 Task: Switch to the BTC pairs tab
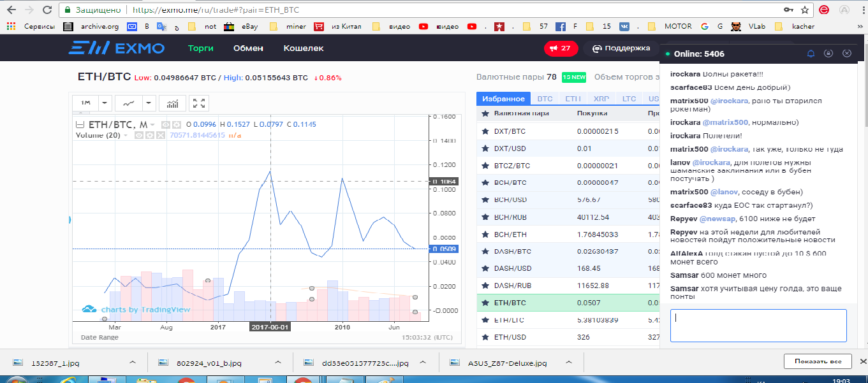[545, 99]
